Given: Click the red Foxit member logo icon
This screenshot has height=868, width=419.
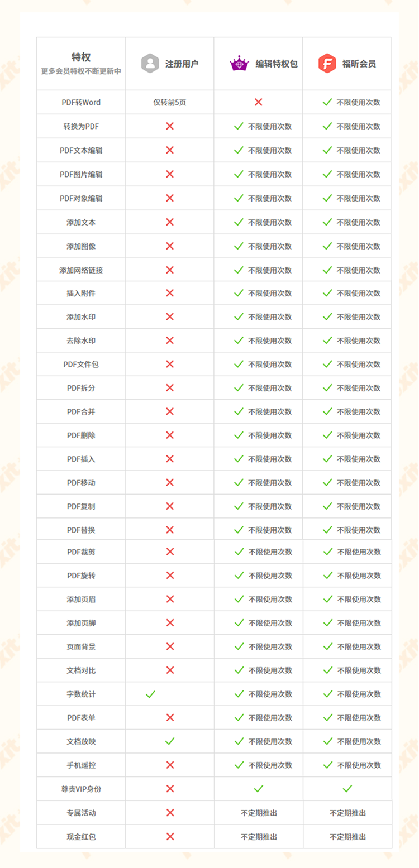Looking at the screenshot, I should point(327,64).
